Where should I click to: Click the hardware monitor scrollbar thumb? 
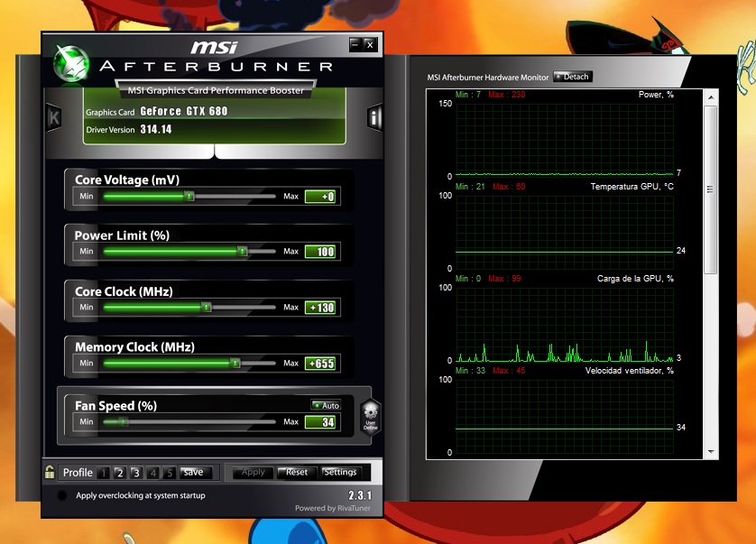710,189
